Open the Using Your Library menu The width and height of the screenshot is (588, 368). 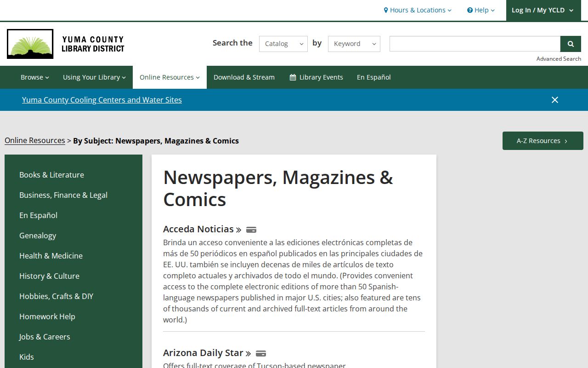coord(94,77)
